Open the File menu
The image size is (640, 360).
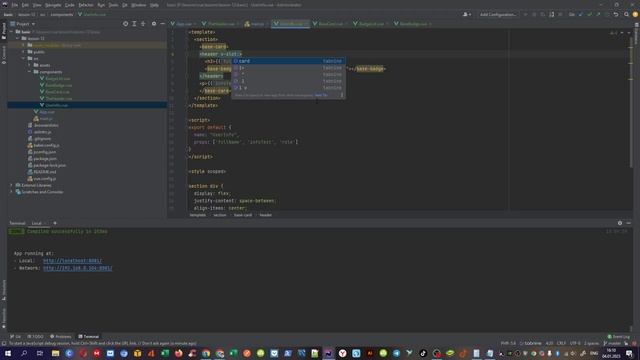coord(15,5)
